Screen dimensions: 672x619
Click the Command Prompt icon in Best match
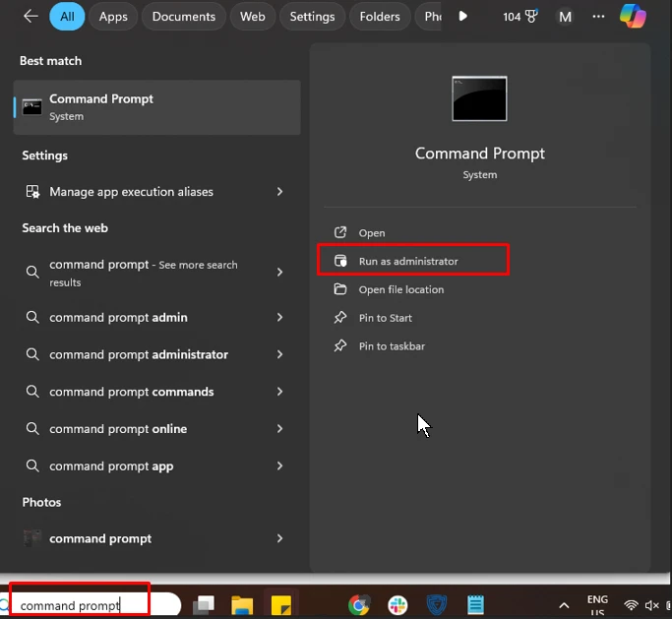32,107
